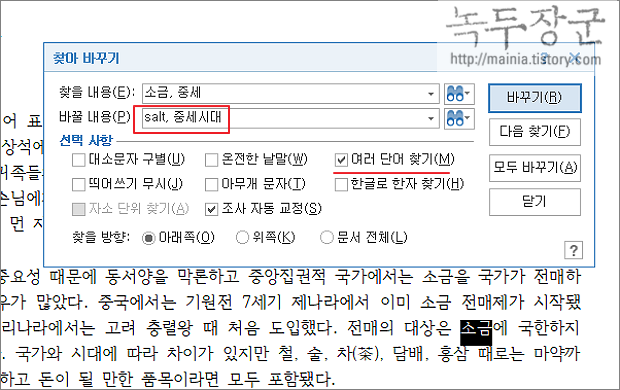
Task: Enable 띄어쓰기 무시(J) checkbox
Action: 79,184
